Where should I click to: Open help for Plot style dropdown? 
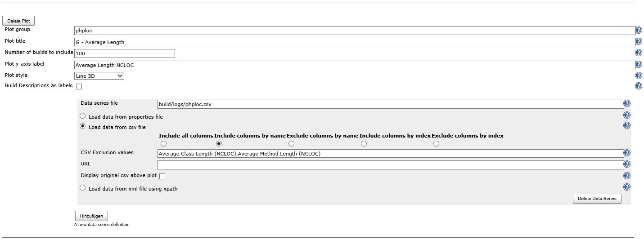point(638,76)
